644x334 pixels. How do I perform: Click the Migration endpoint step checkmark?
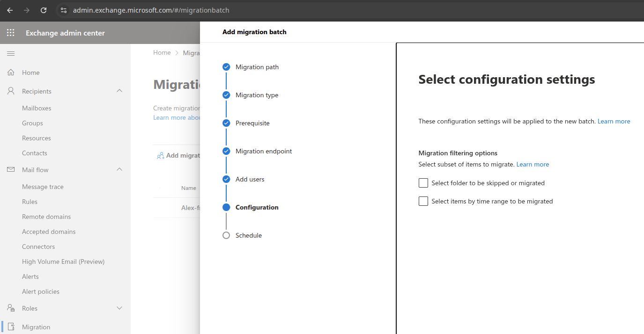(x=226, y=151)
